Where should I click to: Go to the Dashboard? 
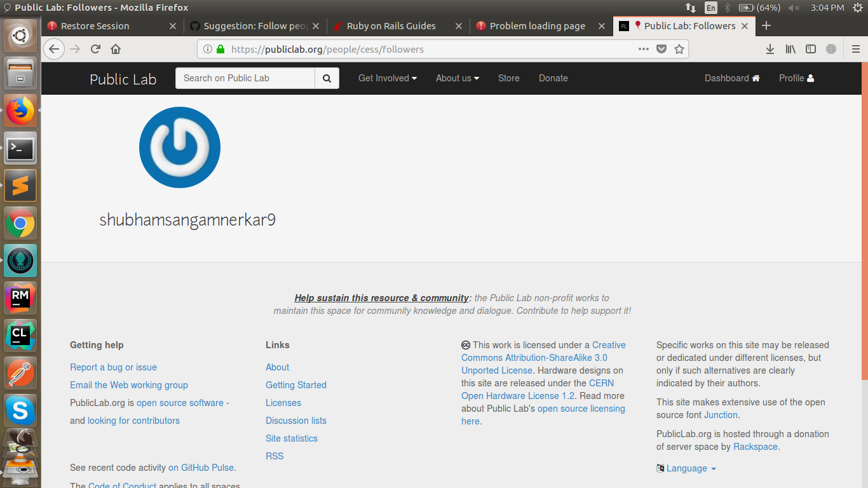pyautogui.click(x=732, y=78)
